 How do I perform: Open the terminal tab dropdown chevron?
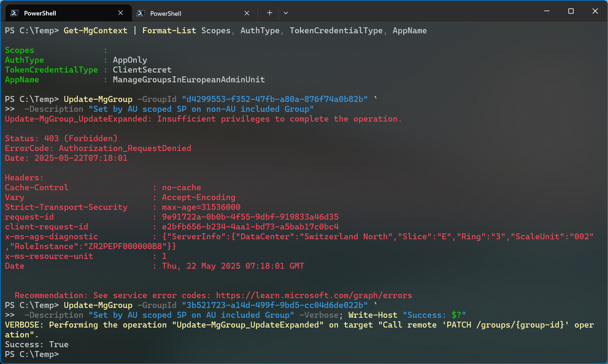click(x=285, y=13)
